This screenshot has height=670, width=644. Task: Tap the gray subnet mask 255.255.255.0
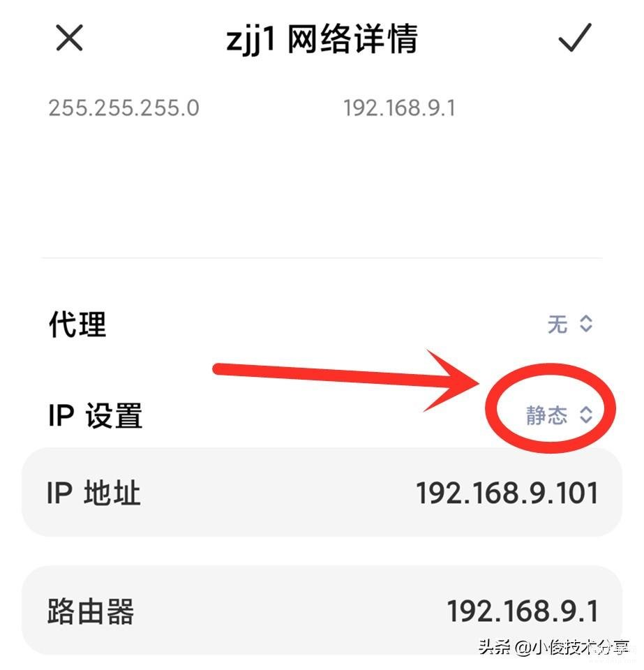coord(124,107)
